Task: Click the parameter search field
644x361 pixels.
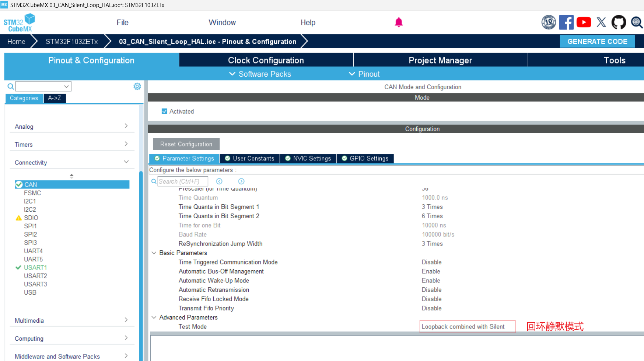Action: [183, 181]
